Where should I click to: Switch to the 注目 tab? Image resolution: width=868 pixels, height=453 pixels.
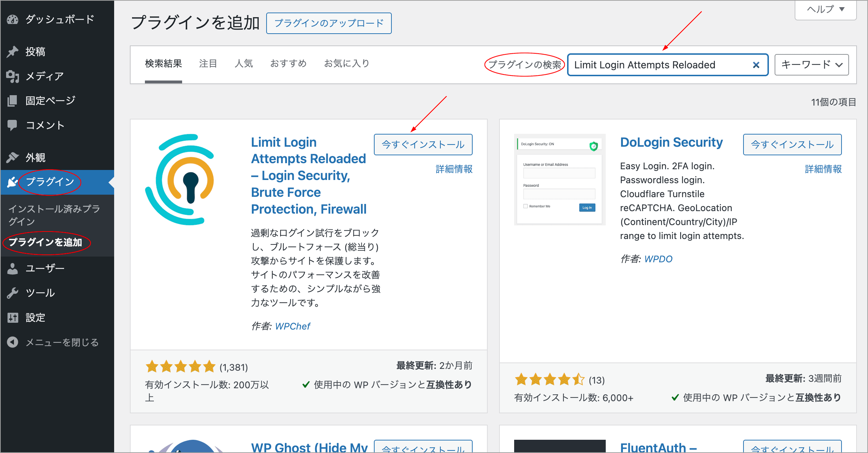point(208,64)
